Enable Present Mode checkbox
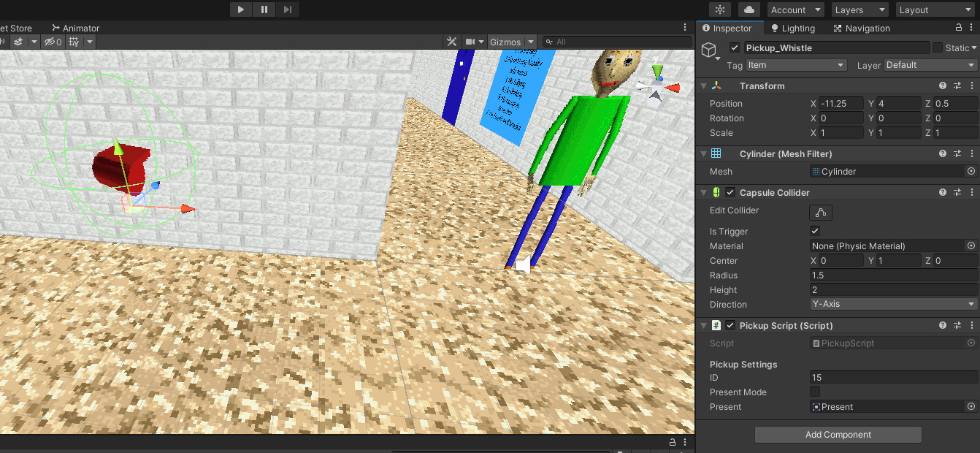Image resolution: width=980 pixels, height=453 pixels. tap(815, 392)
